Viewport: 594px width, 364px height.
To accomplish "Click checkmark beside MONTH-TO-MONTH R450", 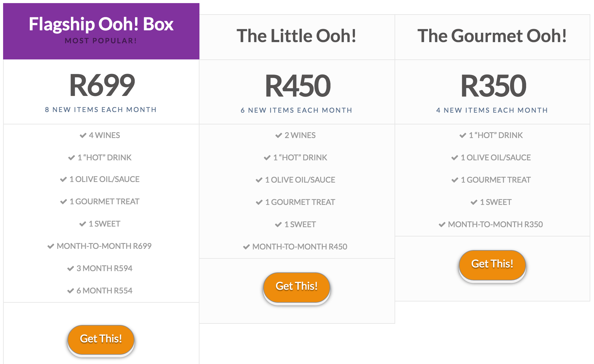I will point(247,247).
